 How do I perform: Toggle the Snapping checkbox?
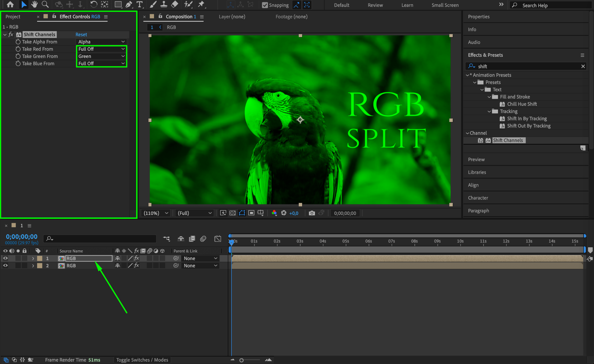pyautogui.click(x=265, y=5)
